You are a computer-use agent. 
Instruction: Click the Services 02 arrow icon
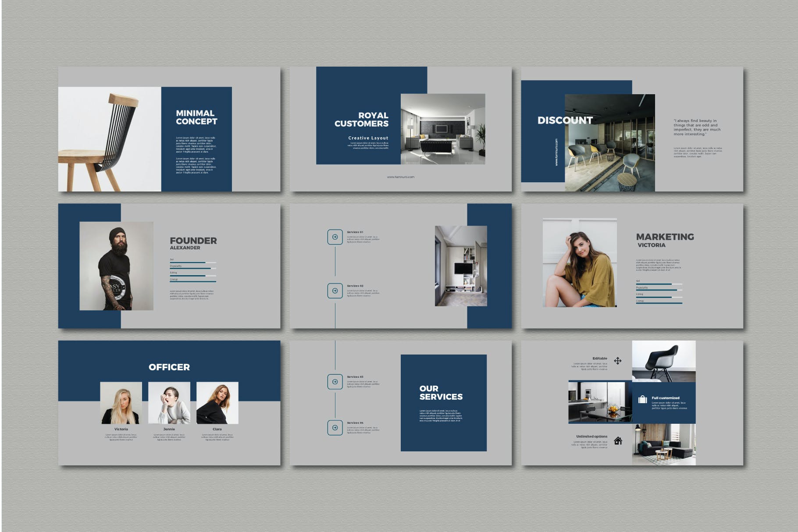pyautogui.click(x=335, y=291)
